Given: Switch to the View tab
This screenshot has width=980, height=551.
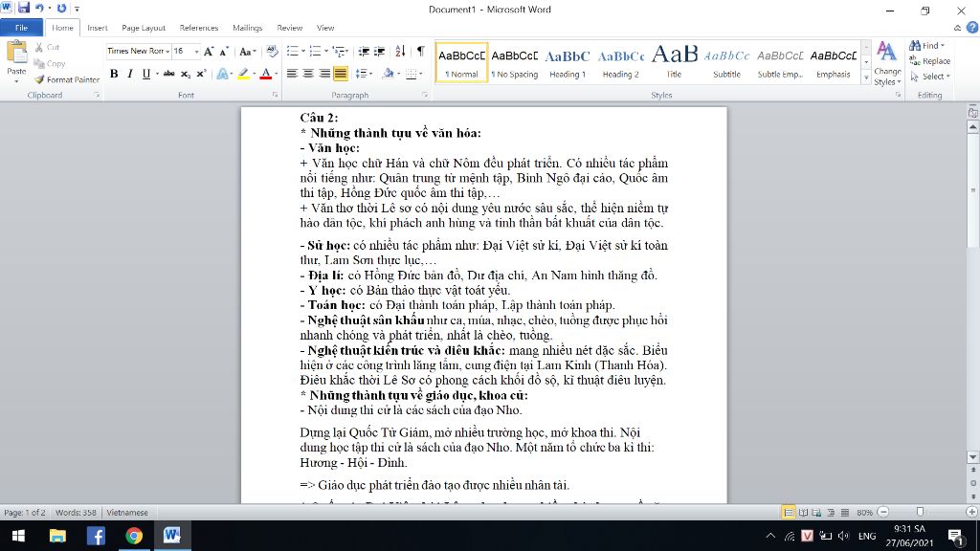Looking at the screenshot, I should tap(325, 28).
